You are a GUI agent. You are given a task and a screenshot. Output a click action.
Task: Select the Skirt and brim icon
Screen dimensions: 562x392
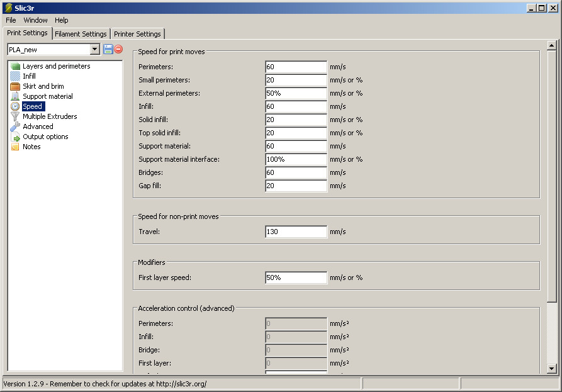pyautogui.click(x=16, y=86)
